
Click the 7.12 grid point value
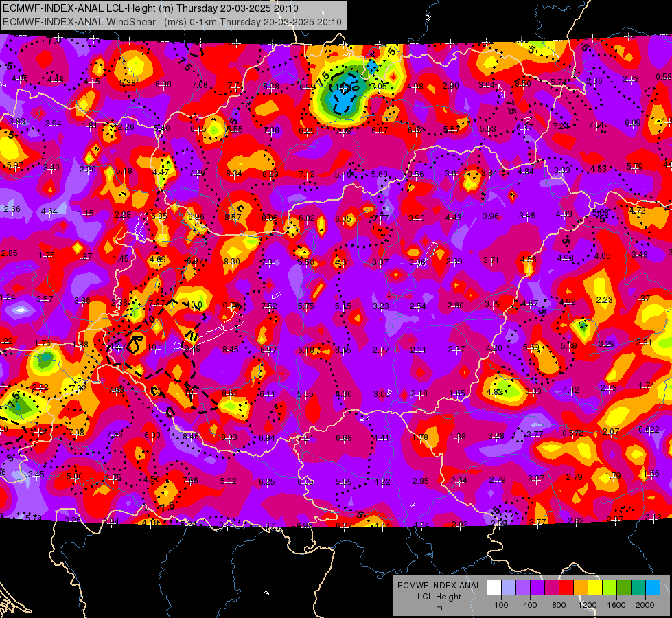(307, 174)
